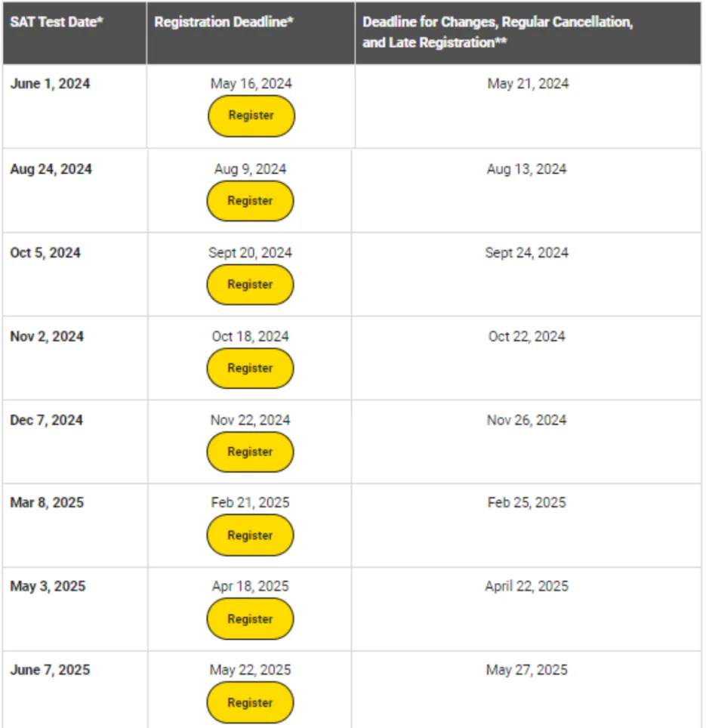Viewport: 706px width, 728px height.
Task: Click the May 3, 2025 test date
Action: pyautogui.click(x=48, y=586)
